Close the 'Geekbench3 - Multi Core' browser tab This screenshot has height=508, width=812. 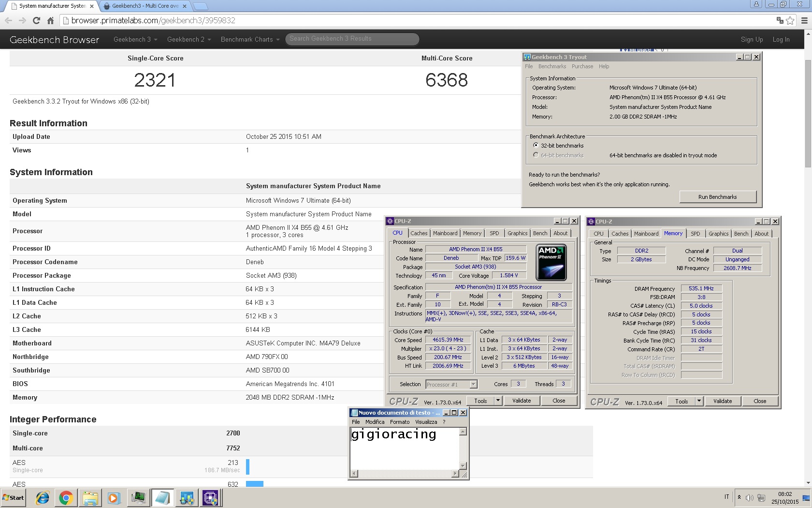185,6
